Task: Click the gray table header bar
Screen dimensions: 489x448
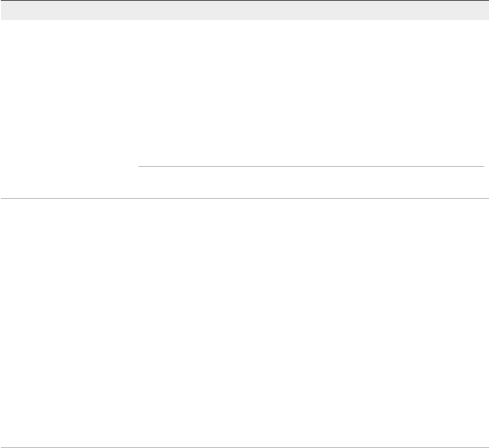Action: (x=244, y=10)
